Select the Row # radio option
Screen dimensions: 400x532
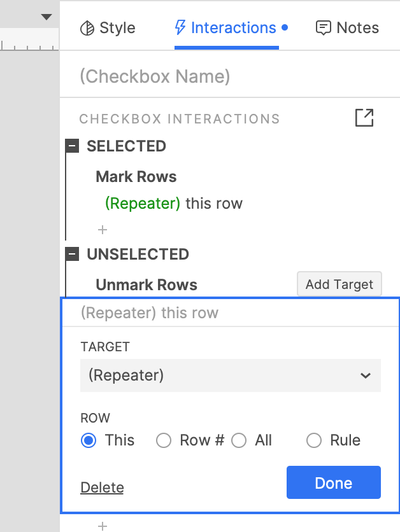point(164,440)
